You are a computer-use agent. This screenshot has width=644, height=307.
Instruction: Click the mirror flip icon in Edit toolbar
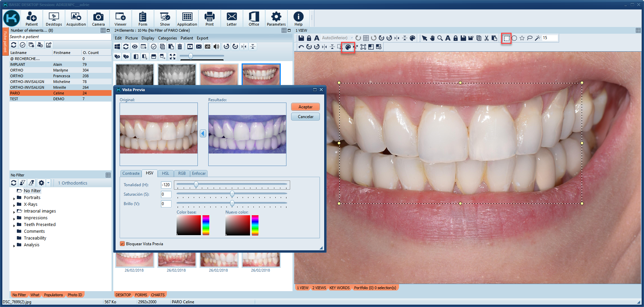point(244,47)
